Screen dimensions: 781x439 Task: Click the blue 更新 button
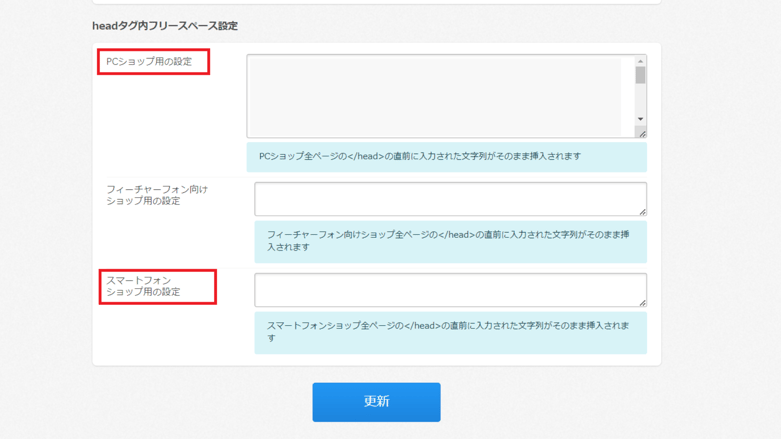[x=376, y=402]
